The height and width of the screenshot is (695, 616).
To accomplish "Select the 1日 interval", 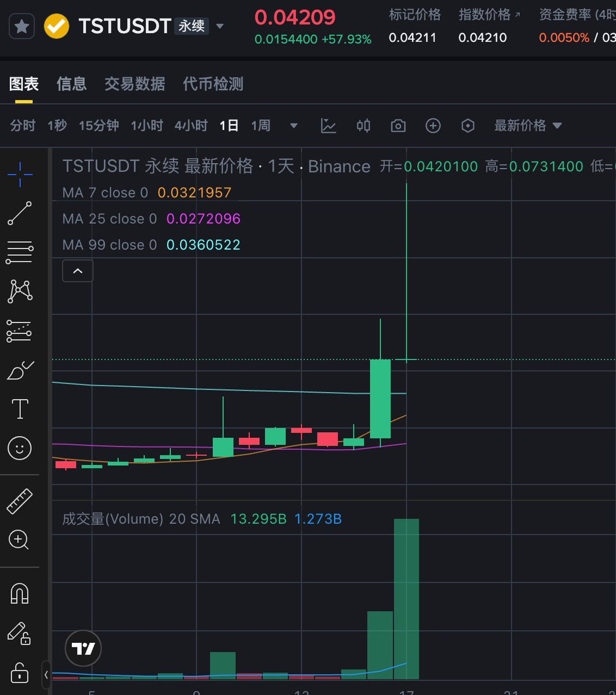I will click(229, 126).
